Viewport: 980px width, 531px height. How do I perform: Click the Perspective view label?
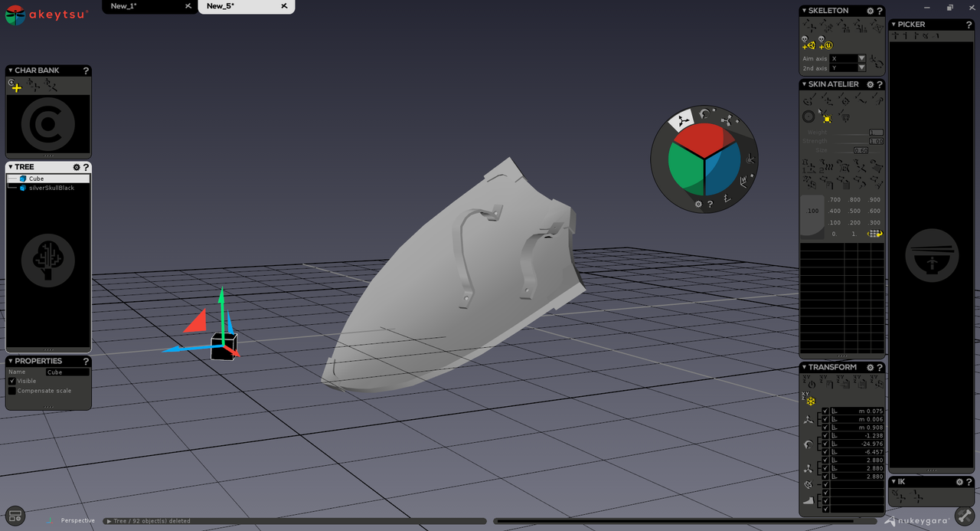point(78,521)
